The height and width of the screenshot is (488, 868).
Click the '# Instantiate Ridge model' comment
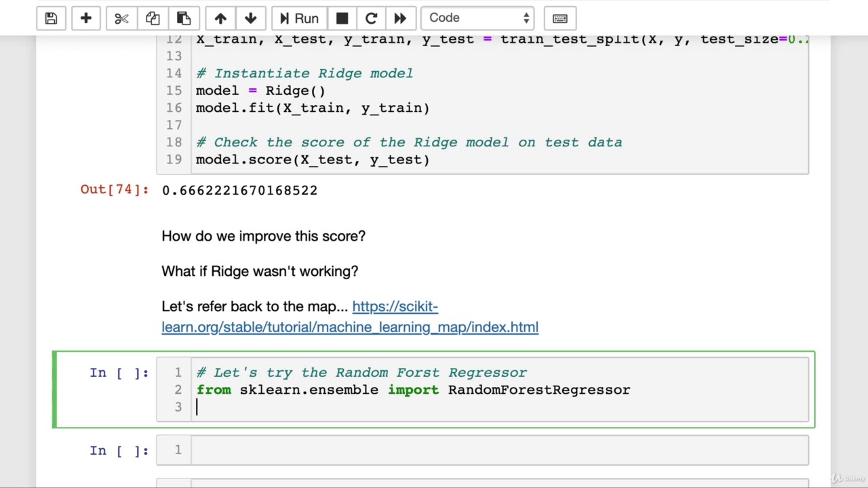pyautogui.click(x=304, y=73)
